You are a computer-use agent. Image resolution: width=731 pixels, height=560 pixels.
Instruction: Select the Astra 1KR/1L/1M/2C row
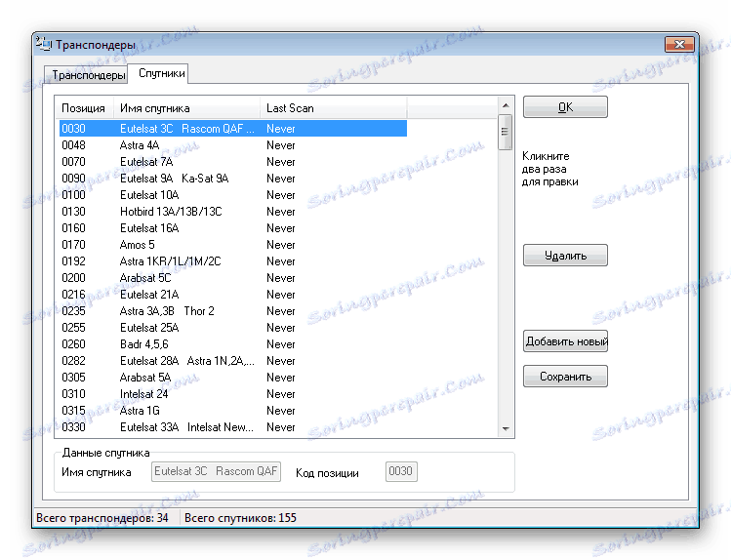pyautogui.click(x=233, y=261)
